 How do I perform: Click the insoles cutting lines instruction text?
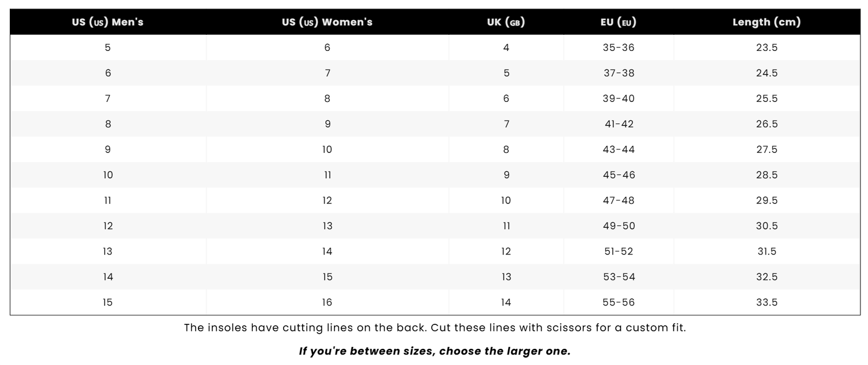tap(435, 327)
